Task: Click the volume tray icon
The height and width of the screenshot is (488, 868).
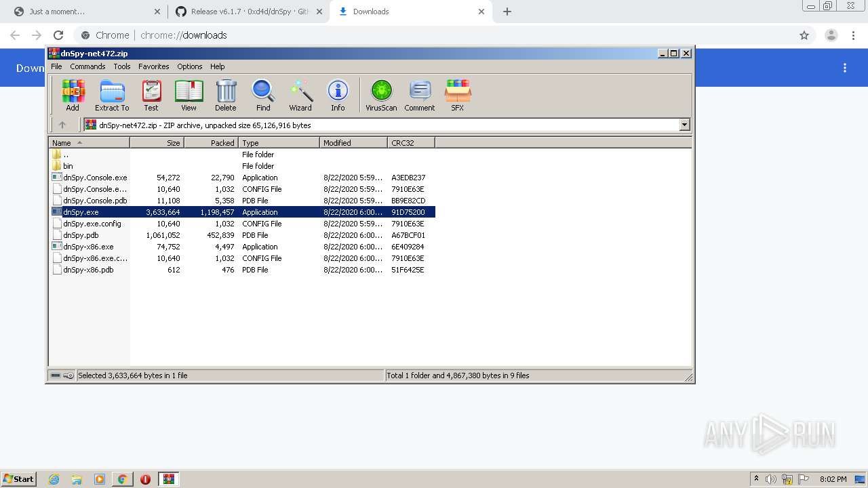Action: 771,479
